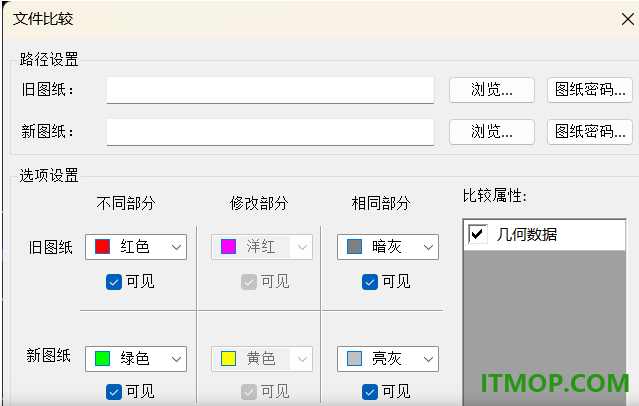Open the 亮灰 color dropdown
Viewport: 639px width, 406px height.
pos(388,359)
